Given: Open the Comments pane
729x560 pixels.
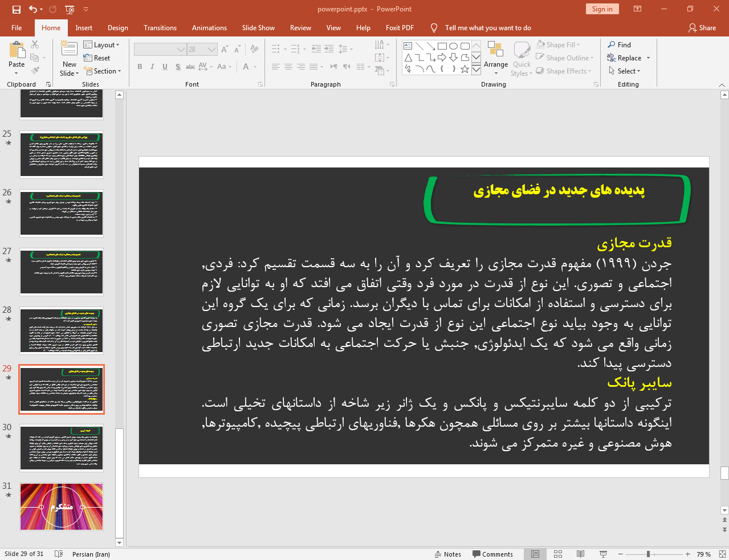Looking at the screenshot, I should pyautogui.click(x=492, y=554).
